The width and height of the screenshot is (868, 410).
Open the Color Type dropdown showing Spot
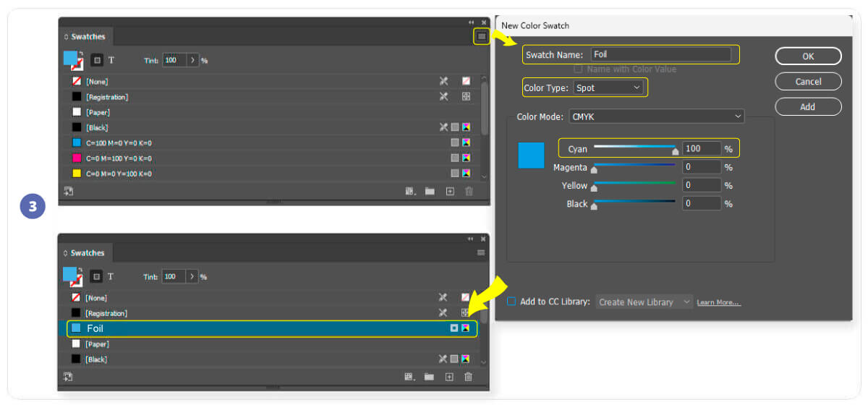pos(608,87)
